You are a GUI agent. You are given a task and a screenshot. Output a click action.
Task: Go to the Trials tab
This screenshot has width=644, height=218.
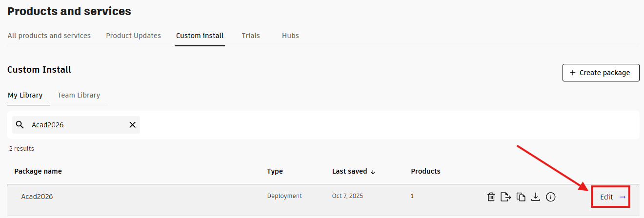click(251, 36)
